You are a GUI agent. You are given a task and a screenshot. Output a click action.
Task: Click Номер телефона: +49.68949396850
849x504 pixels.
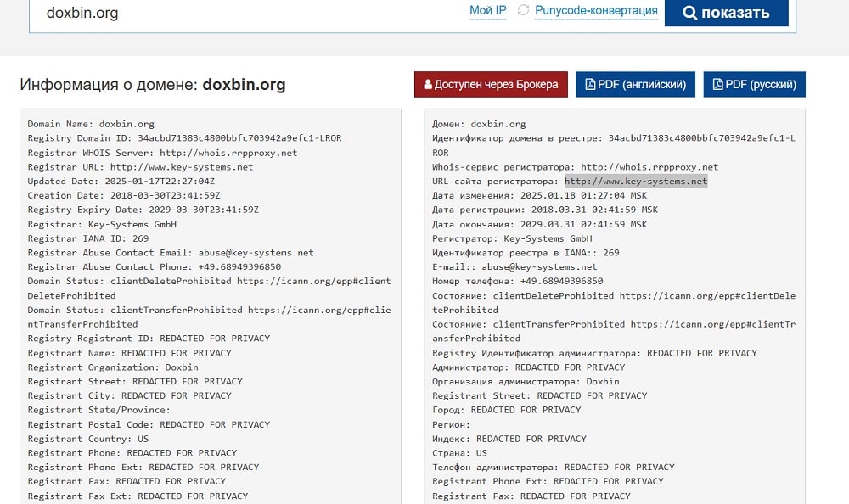pyautogui.click(x=518, y=281)
